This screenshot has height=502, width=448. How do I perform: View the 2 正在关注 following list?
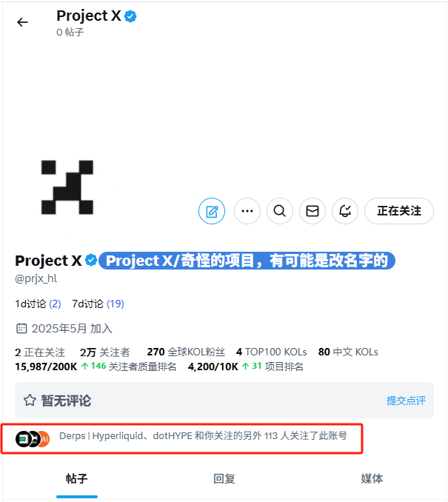40,352
